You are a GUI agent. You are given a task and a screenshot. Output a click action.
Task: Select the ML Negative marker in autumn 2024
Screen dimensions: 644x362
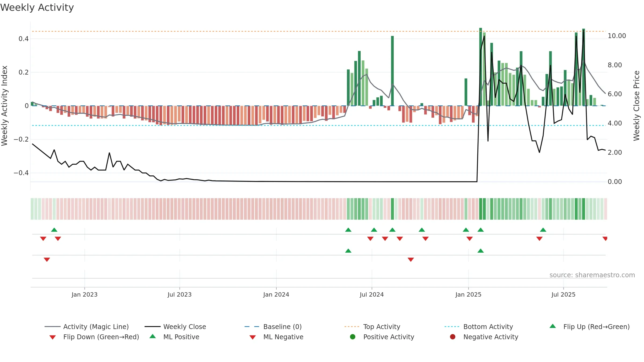[411, 260]
